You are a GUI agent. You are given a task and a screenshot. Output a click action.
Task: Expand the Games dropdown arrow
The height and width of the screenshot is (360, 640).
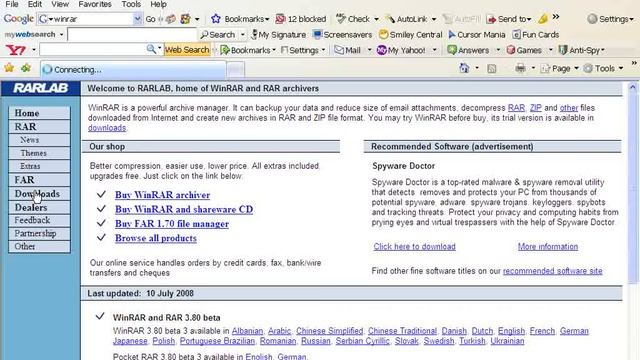[x=550, y=50]
